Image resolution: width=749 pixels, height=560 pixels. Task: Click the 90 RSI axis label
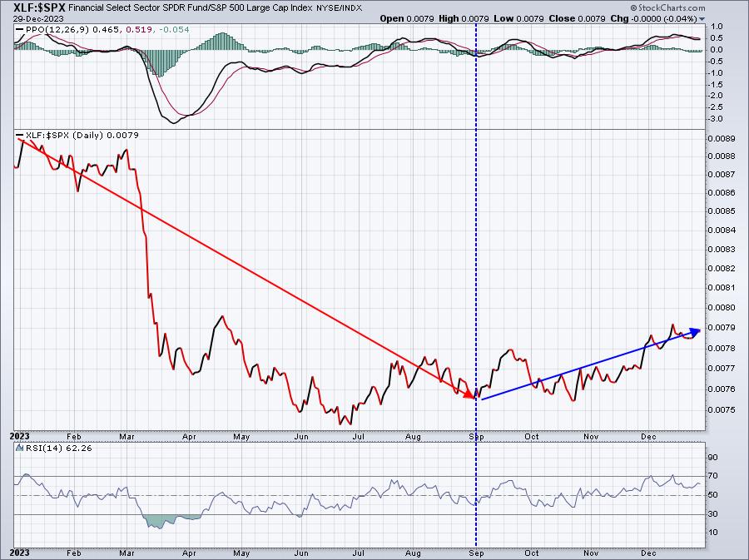pos(712,458)
